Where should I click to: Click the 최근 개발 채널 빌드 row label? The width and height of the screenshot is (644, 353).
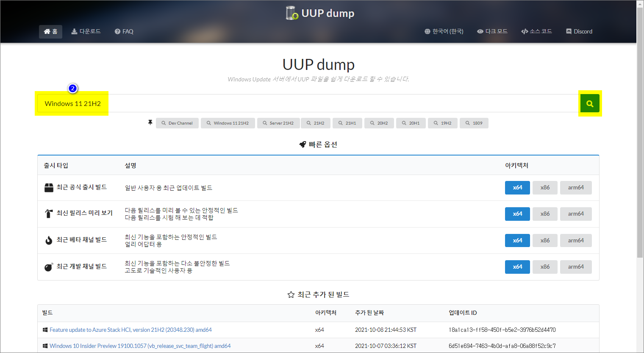(x=82, y=267)
